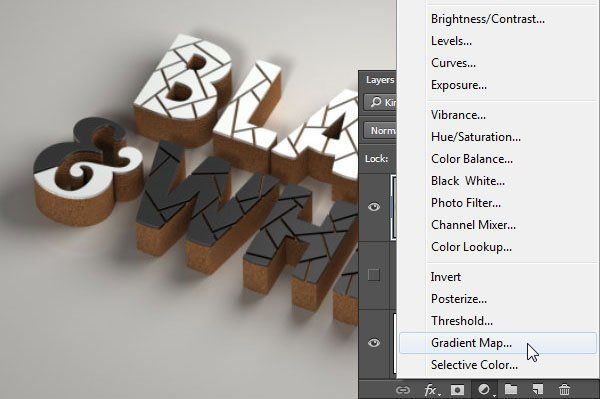This screenshot has width=600, height=399.
Task: Select the top layer thumbnail
Action: coord(393,207)
